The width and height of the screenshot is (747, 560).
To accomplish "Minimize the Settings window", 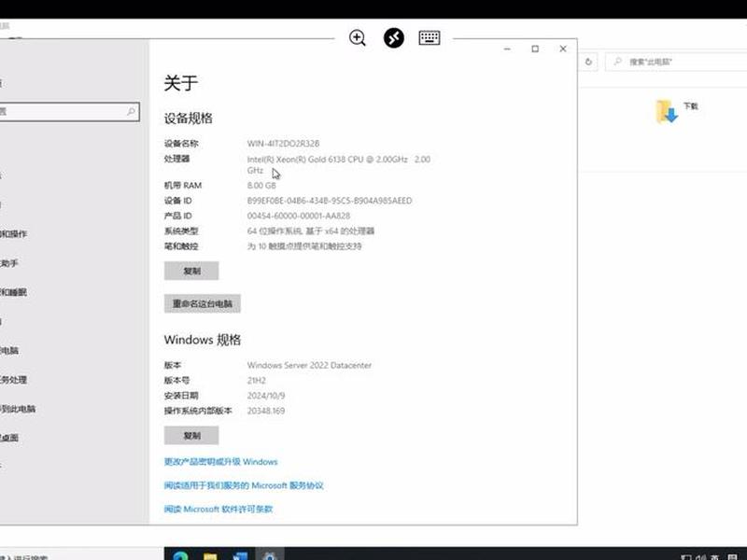I will coord(507,49).
